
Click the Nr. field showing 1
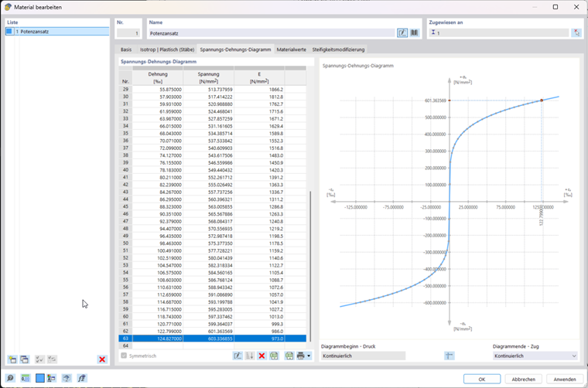click(x=128, y=33)
